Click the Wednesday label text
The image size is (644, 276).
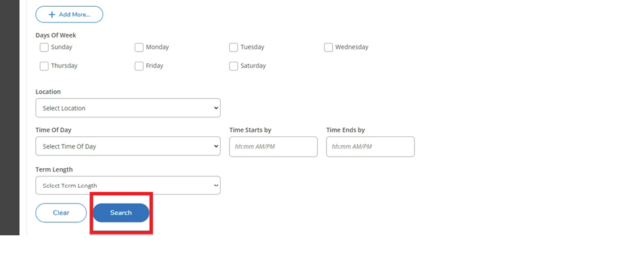351,47
